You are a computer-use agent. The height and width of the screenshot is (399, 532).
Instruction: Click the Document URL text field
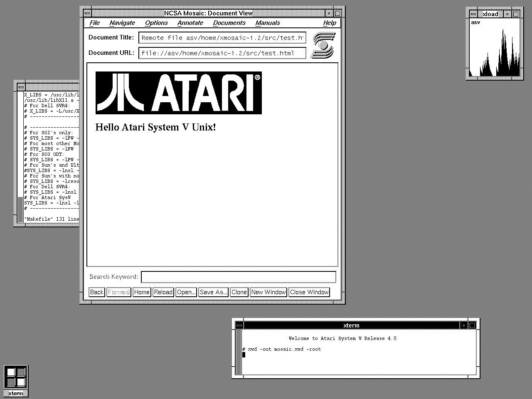[x=222, y=53]
